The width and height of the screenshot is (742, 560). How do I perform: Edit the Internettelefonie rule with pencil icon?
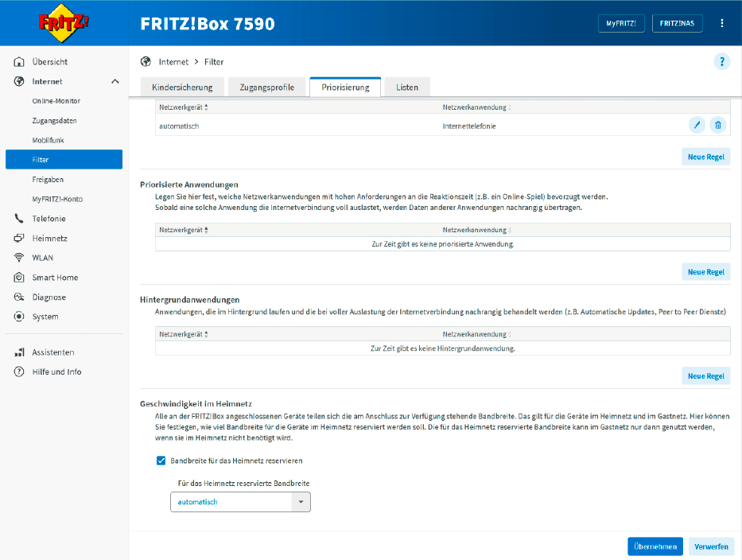coord(697,126)
